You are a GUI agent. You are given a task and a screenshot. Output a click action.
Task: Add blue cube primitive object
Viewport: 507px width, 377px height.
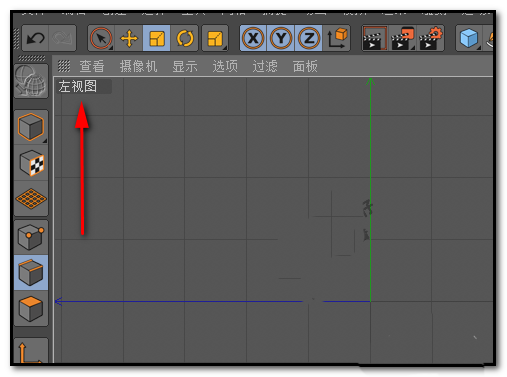coord(469,38)
